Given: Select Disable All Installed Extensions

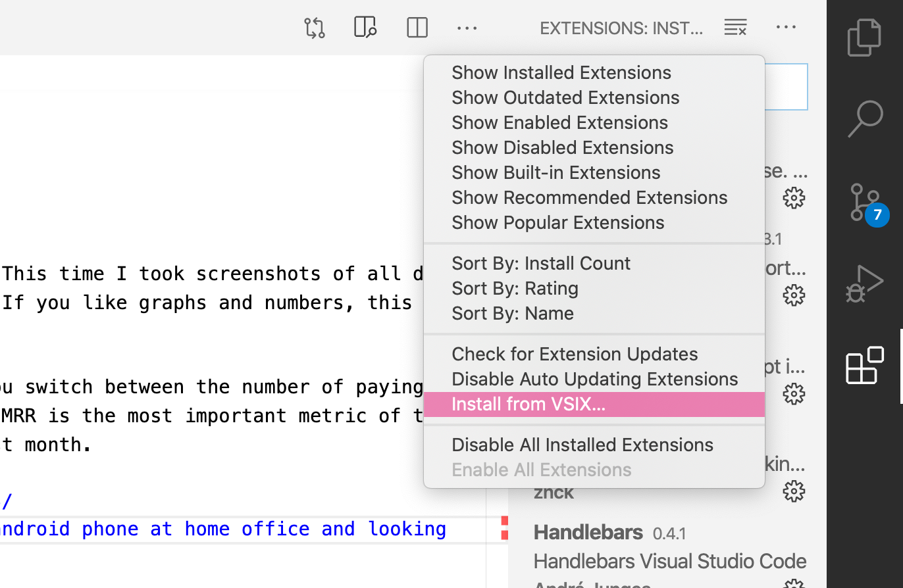Looking at the screenshot, I should click(x=582, y=445).
